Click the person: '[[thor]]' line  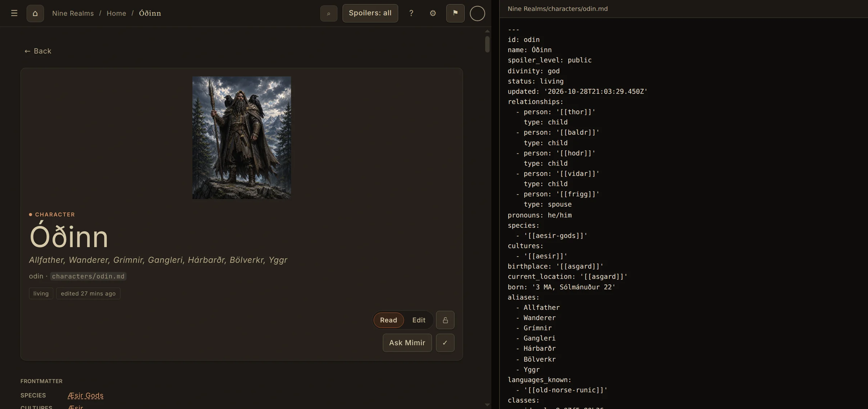click(556, 112)
